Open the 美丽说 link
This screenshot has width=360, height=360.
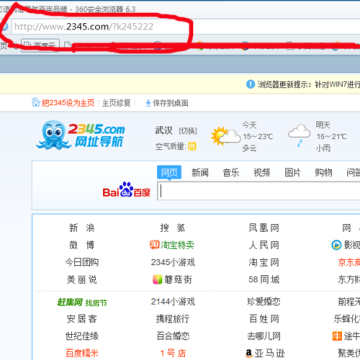click(x=82, y=280)
